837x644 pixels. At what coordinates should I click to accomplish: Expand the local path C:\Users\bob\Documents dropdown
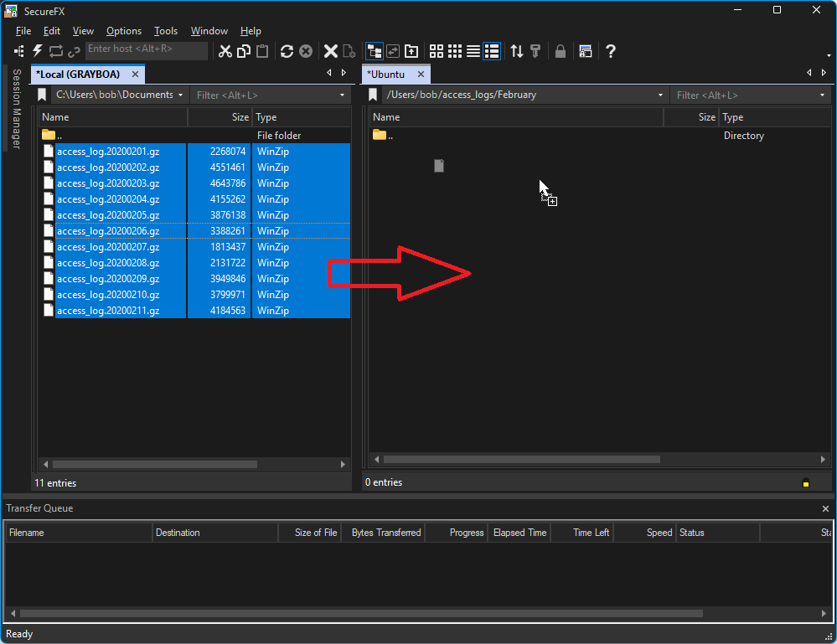181,95
